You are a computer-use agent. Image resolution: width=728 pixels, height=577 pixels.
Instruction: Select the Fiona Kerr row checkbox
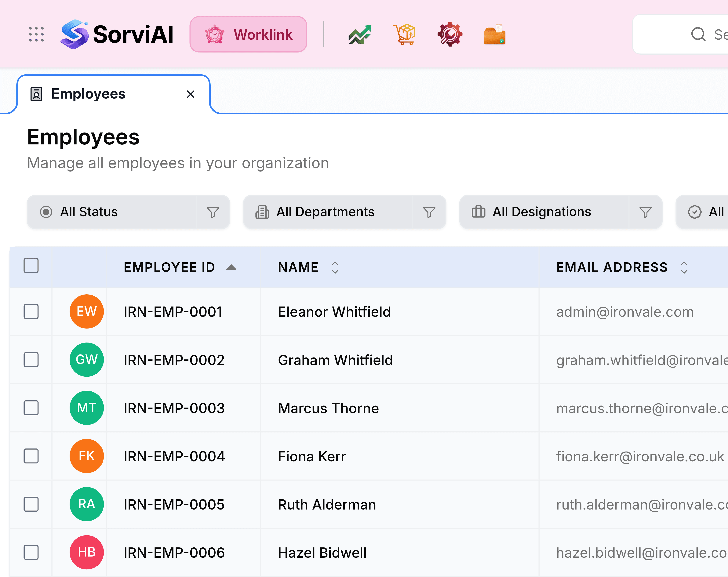(31, 456)
